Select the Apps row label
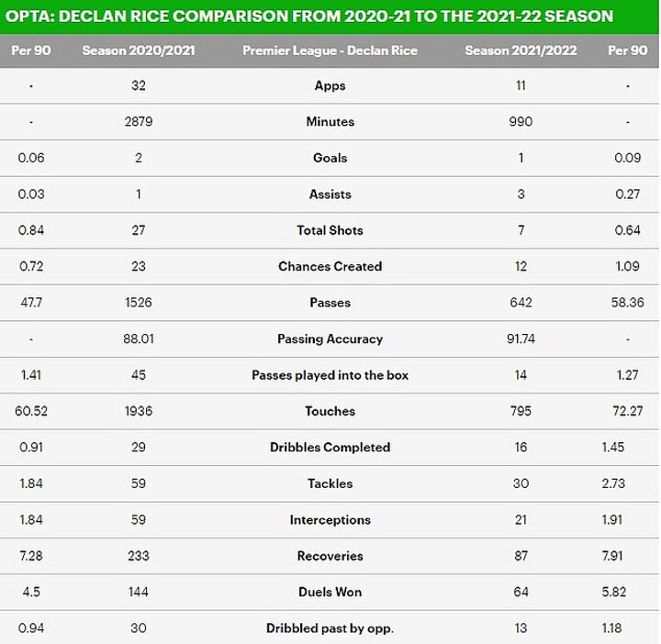This screenshot has width=661, height=644. (330, 85)
